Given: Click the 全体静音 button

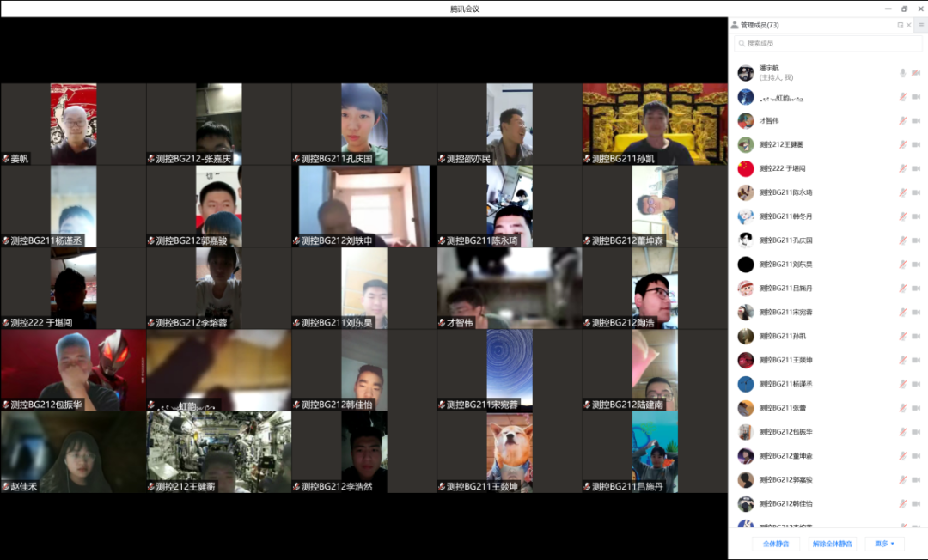Looking at the screenshot, I should (776, 544).
